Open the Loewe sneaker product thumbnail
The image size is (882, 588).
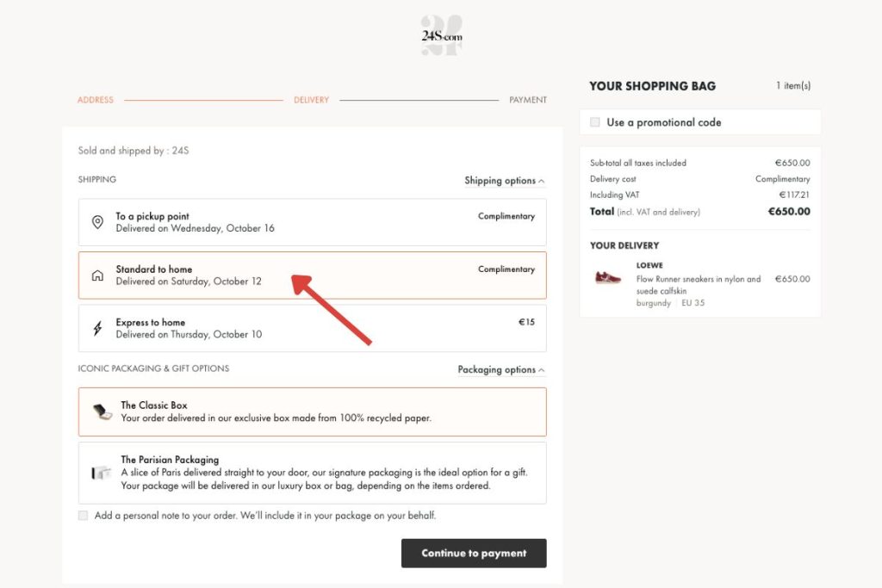pos(608,278)
